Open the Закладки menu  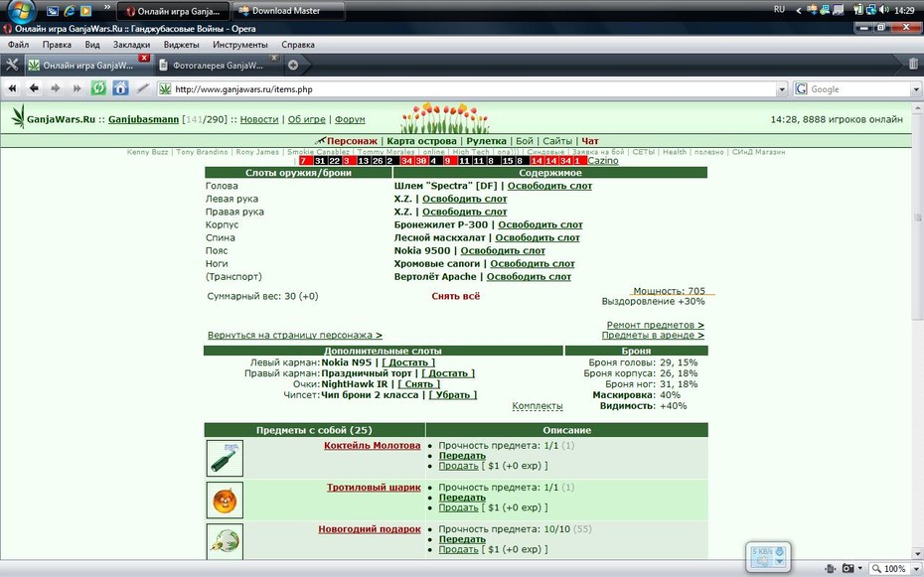[x=131, y=44]
